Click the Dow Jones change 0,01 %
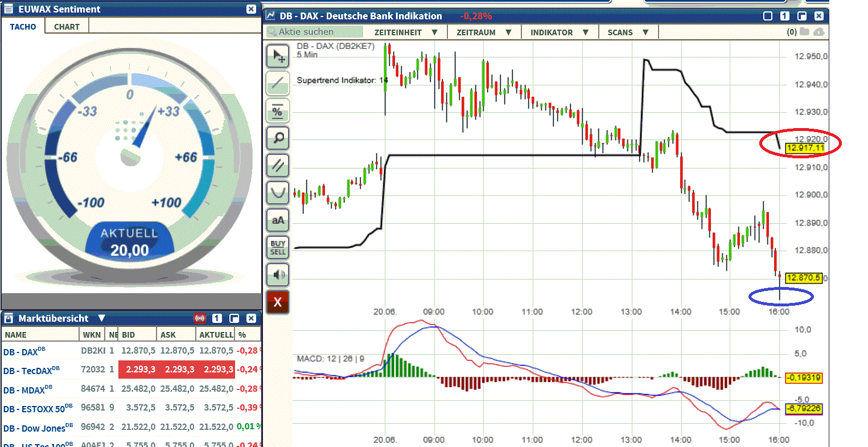This screenshot has height=447, width=868. click(249, 427)
